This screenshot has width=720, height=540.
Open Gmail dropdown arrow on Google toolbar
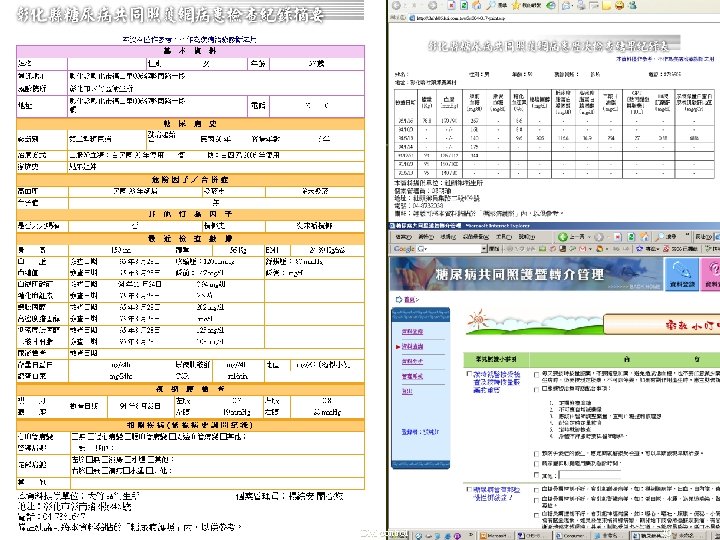(591, 248)
